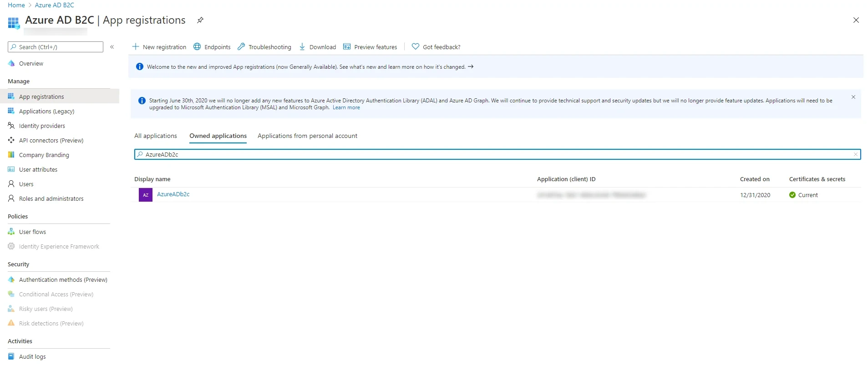
Task: Close the App registrations blade
Action: 856,20
